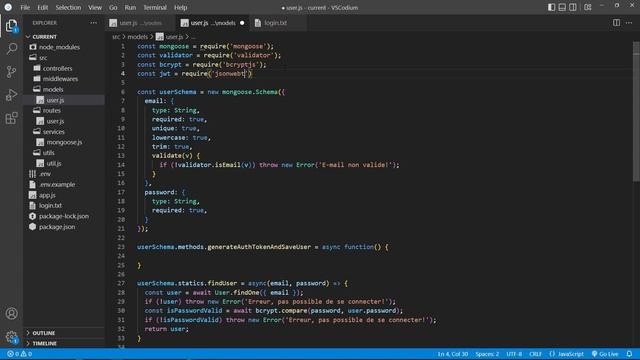Click the editor vertical scrollbar thumb
The width and height of the screenshot is (640, 360).
coord(636,111)
